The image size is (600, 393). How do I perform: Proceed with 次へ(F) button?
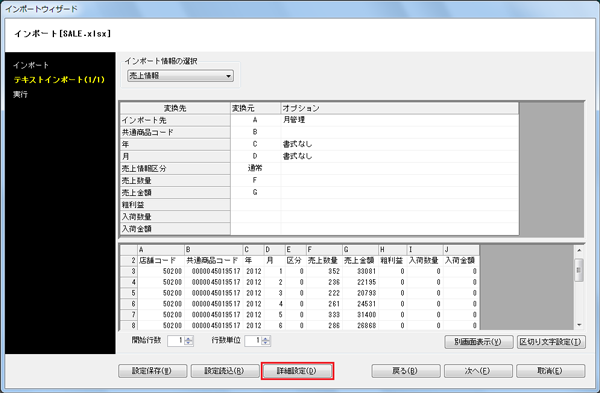click(x=478, y=371)
